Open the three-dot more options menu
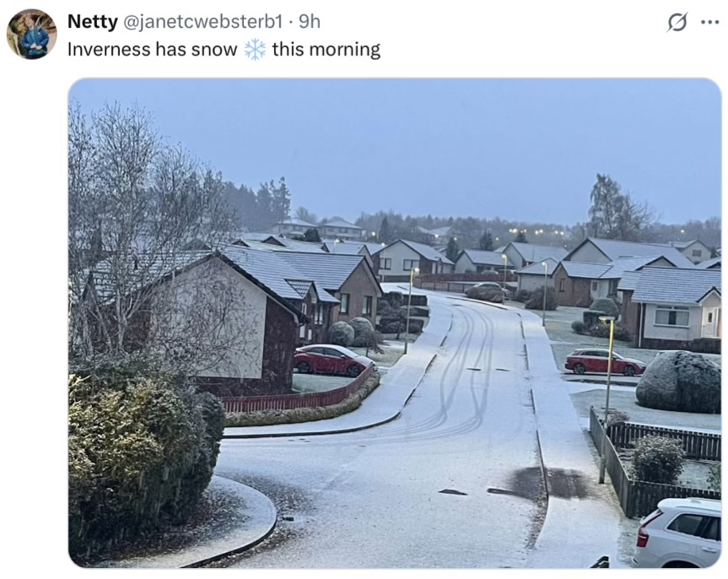The height and width of the screenshot is (579, 728). click(x=710, y=22)
